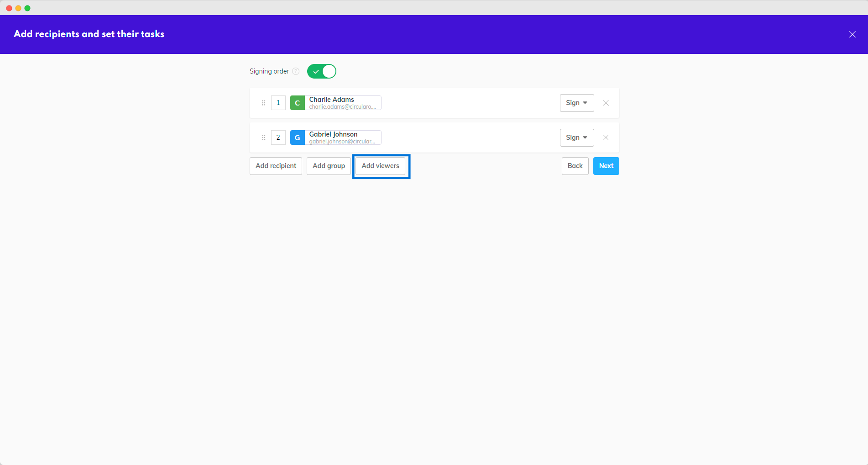Remove Gabriel Johnson from recipients
Viewport: 868px width, 465px height.
(606, 137)
